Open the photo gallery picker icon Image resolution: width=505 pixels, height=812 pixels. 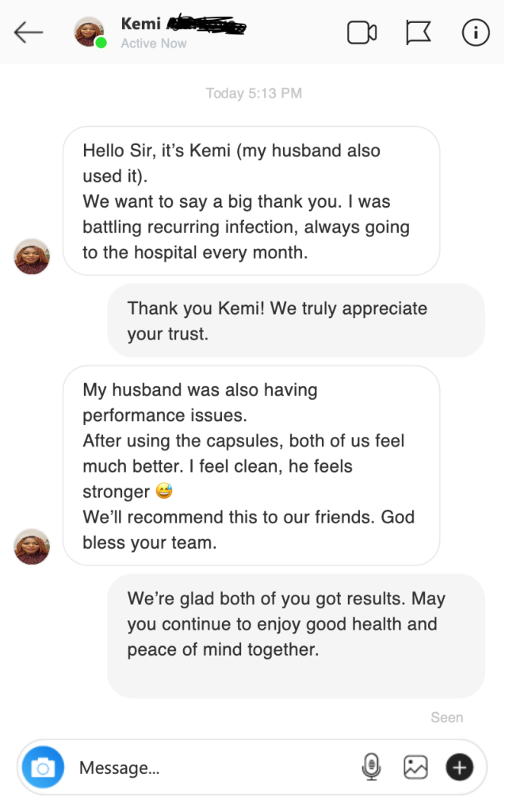click(x=415, y=767)
